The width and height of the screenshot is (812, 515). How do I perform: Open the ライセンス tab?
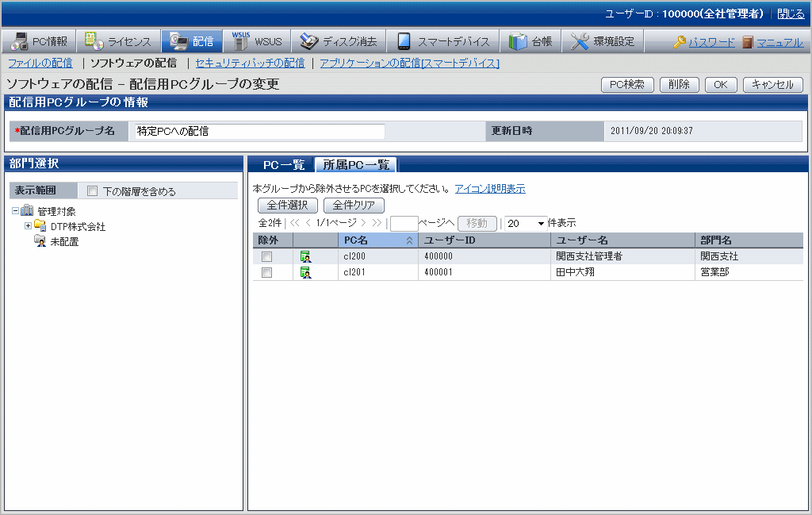pos(119,41)
